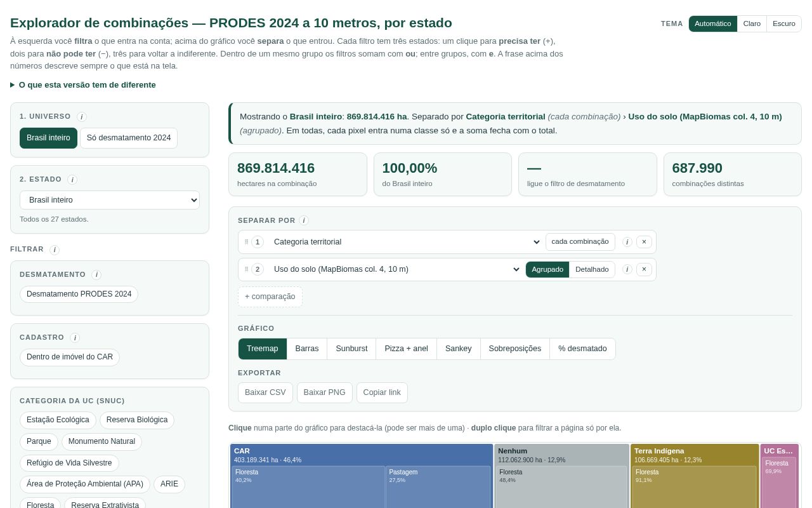Viewport: 812px width, 508px height.
Task: Switch chart to Pizza + anel
Action: coord(407,349)
